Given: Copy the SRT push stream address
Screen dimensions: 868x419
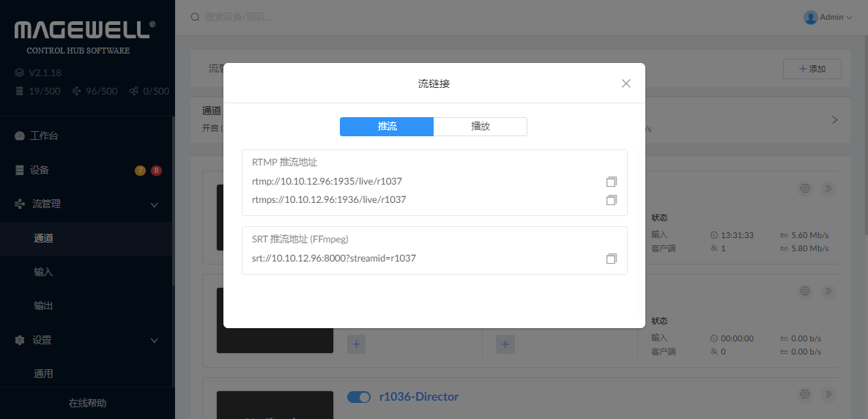Looking at the screenshot, I should point(612,259).
